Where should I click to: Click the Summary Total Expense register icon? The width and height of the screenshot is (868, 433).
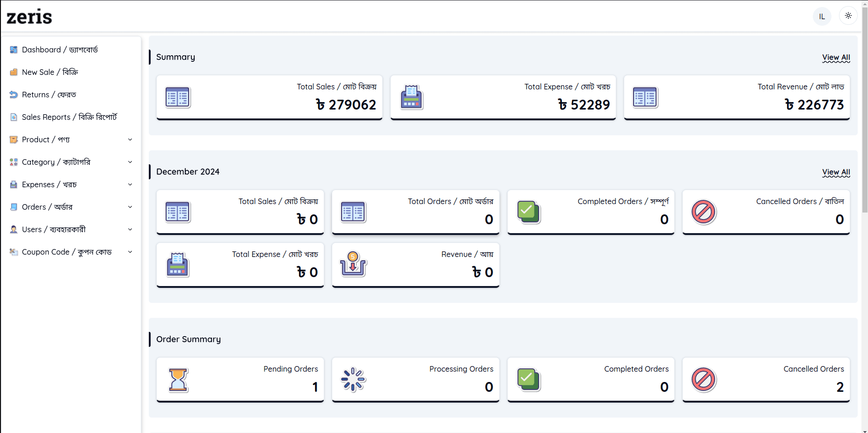coord(412,97)
